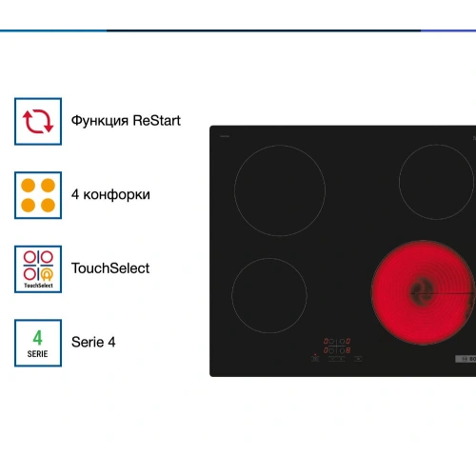Tap the plus/minus power level control
The width and height of the screenshot is (476, 476).
click(x=337, y=359)
